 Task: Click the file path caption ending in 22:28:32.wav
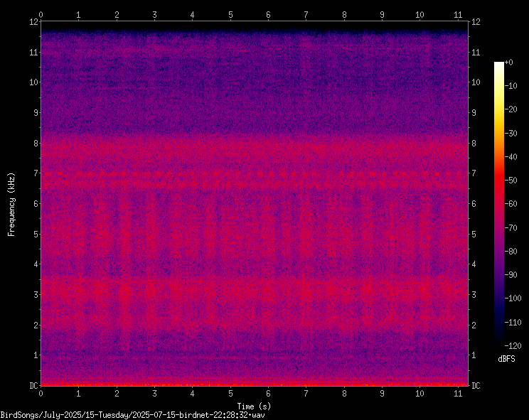point(132,415)
